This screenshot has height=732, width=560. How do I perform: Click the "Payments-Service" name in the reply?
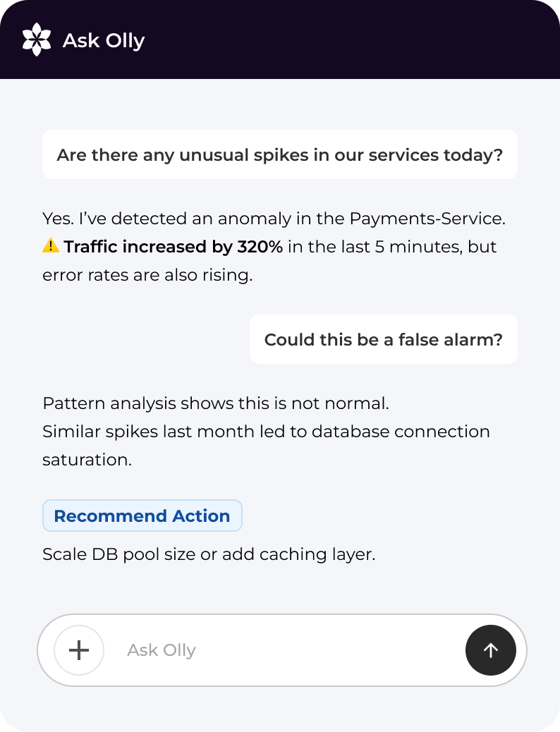pyautogui.click(x=426, y=219)
